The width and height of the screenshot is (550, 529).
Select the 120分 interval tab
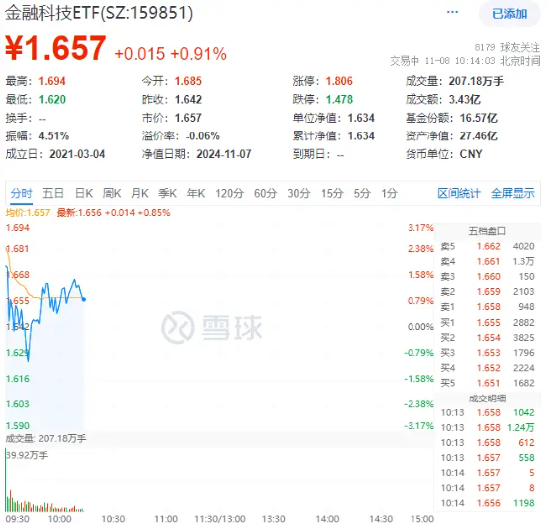click(x=229, y=193)
